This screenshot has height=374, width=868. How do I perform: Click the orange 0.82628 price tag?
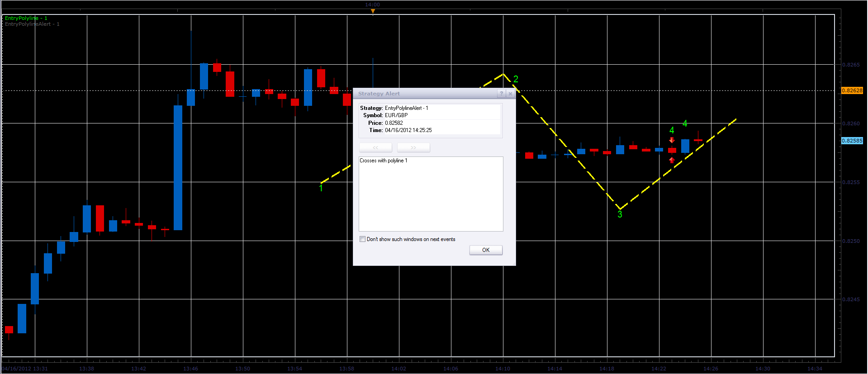(x=852, y=90)
